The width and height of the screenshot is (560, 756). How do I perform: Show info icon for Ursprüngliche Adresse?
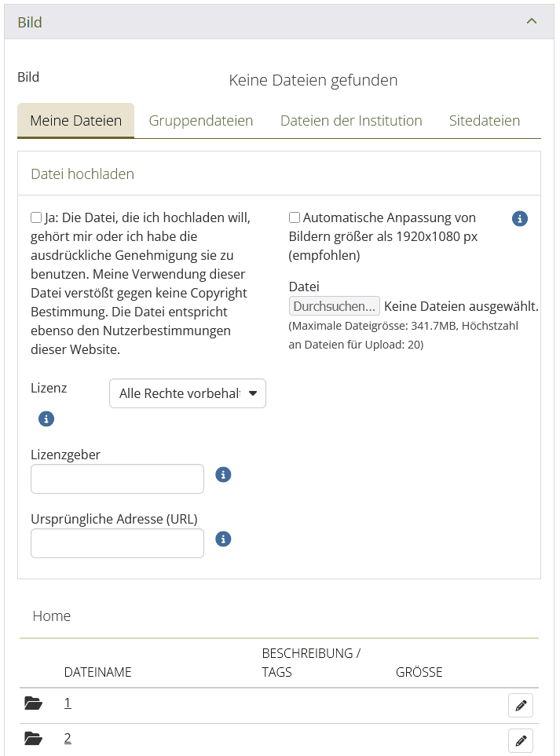click(223, 539)
